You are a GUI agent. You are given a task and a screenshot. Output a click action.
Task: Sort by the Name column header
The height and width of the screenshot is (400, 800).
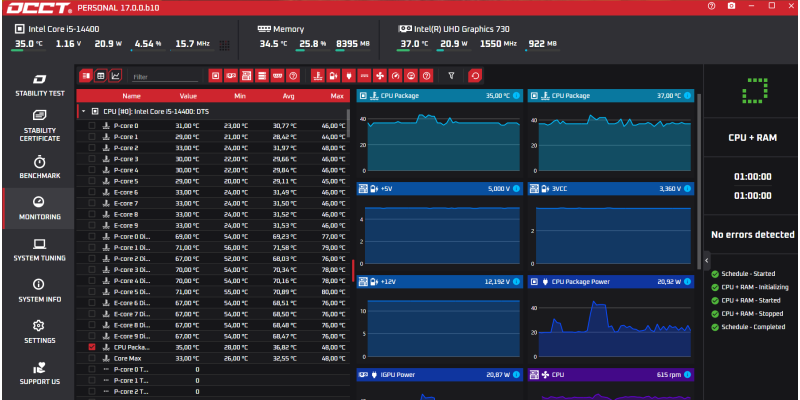[131, 96]
